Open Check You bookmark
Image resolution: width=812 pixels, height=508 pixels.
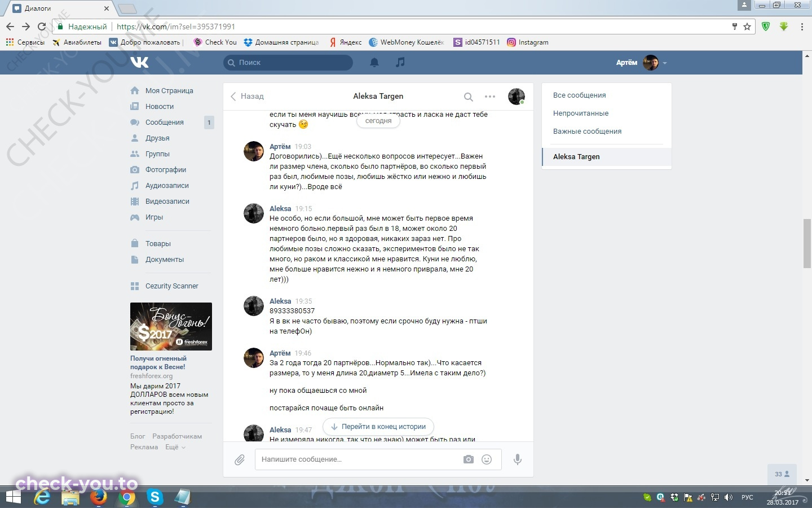[215, 42]
